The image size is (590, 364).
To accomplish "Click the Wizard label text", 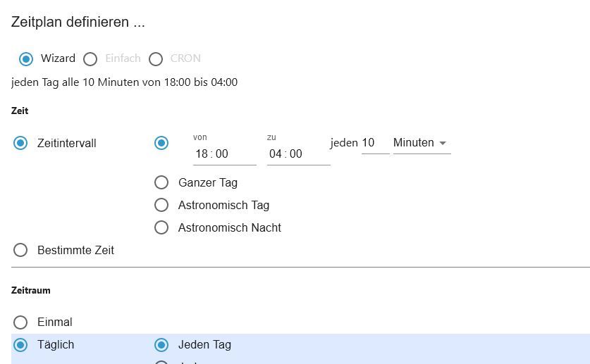I will (x=58, y=58).
